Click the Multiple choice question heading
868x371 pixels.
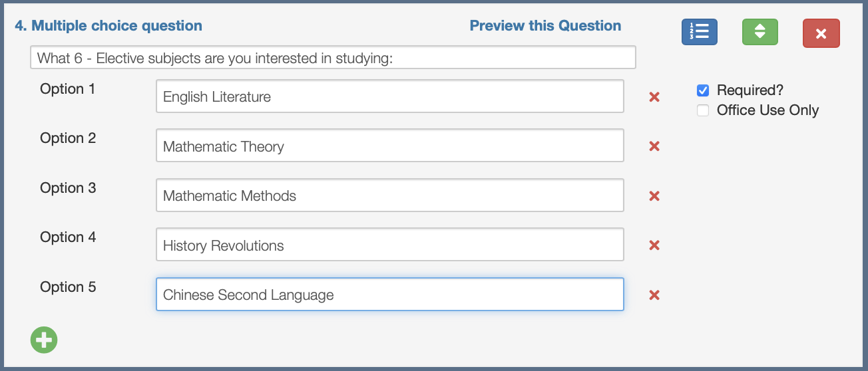[x=108, y=26]
